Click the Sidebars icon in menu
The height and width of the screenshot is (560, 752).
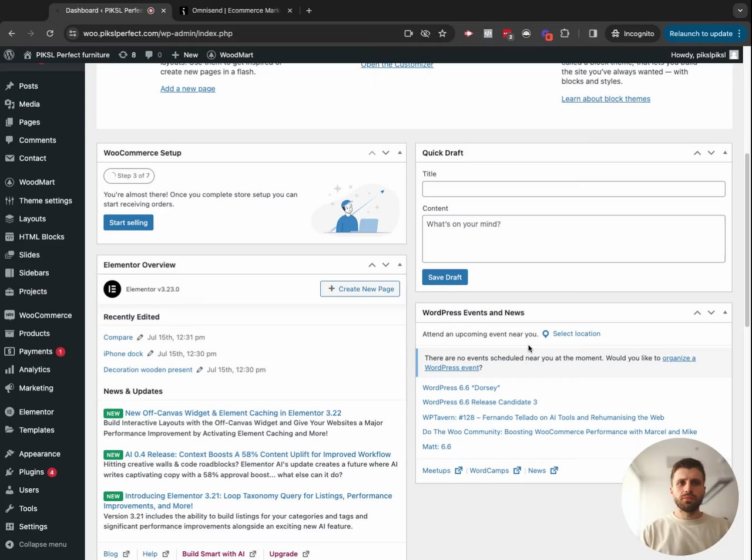pos(9,273)
